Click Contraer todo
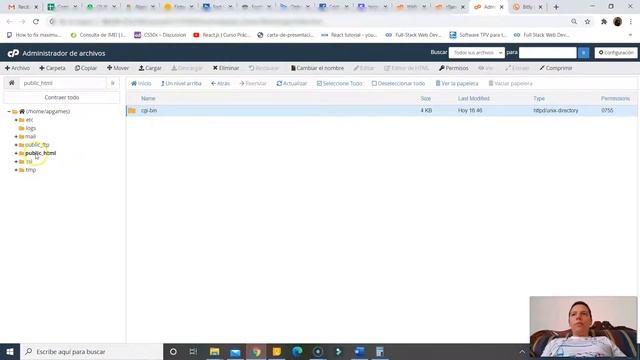 point(62,98)
